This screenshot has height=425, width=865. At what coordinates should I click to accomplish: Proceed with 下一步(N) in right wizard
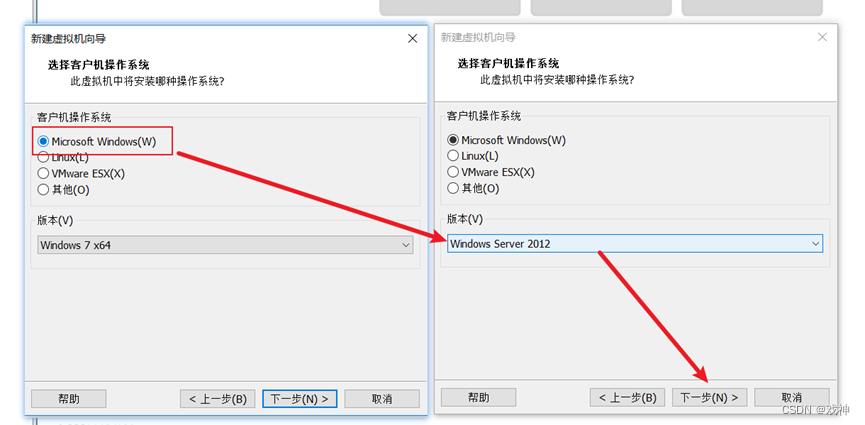click(x=709, y=397)
